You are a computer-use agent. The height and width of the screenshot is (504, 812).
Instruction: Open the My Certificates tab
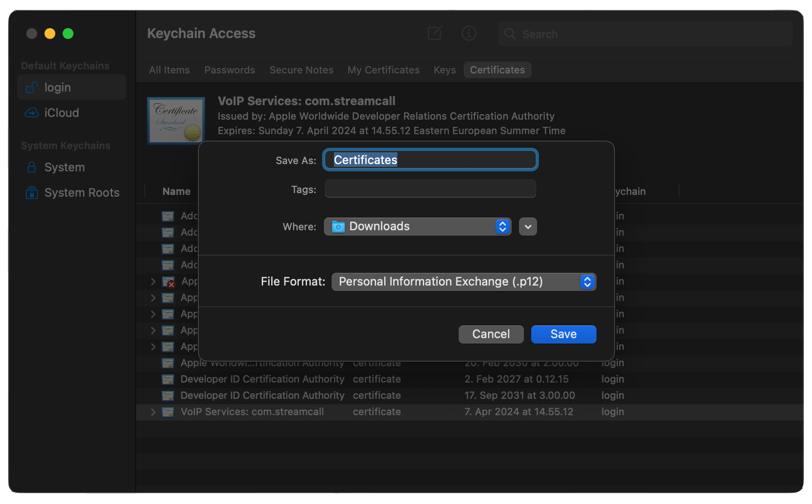(383, 70)
